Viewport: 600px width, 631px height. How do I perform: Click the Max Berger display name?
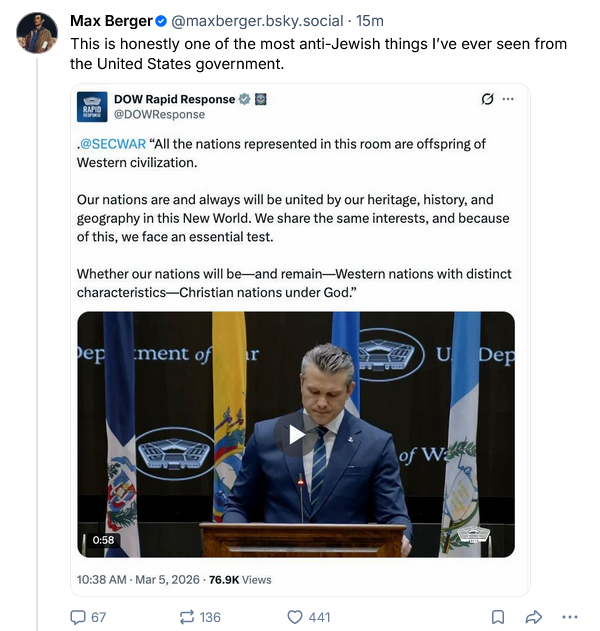111,21
